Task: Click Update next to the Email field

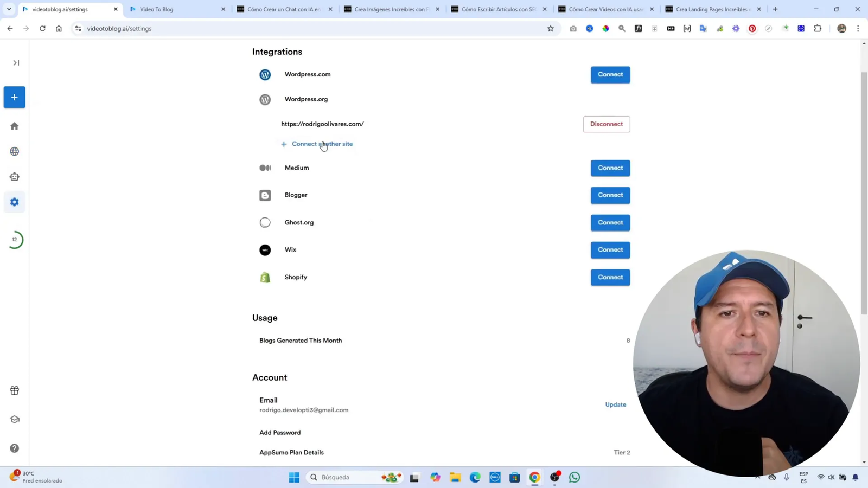Action: tap(615, 404)
